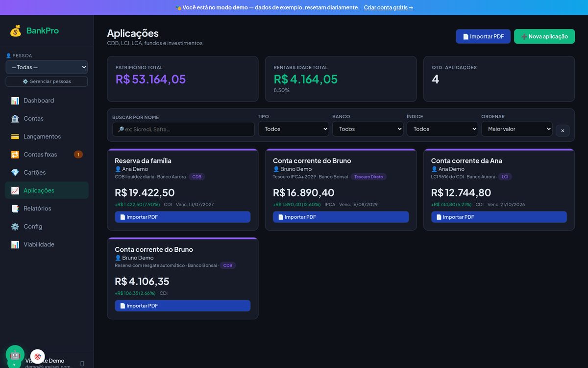Click the logout icon next to Visitante Demo
The width and height of the screenshot is (588, 368).
pos(82,364)
